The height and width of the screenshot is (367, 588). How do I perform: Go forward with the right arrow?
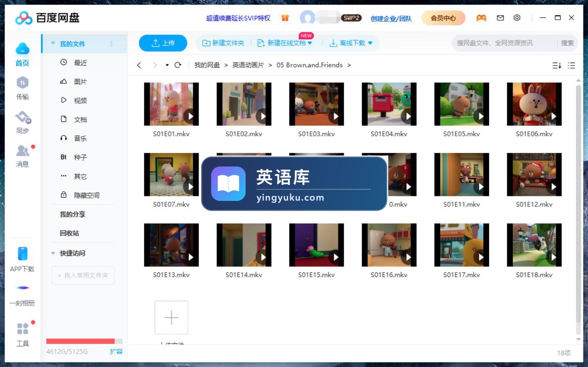(x=155, y=65)
